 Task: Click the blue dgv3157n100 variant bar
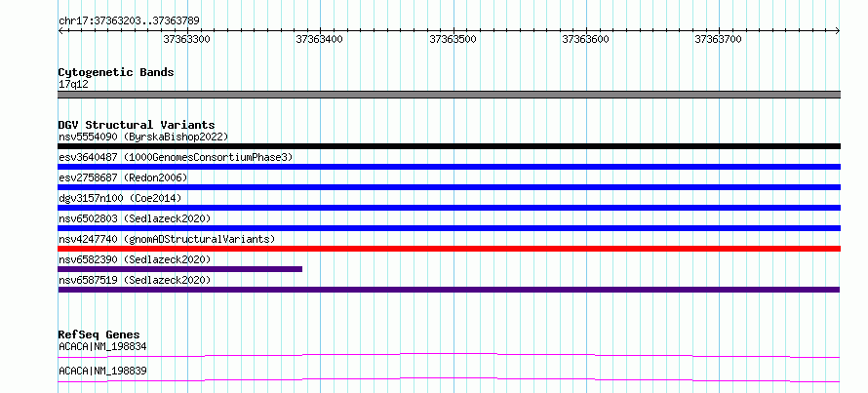pyautogui.click(x=449, y=208)
